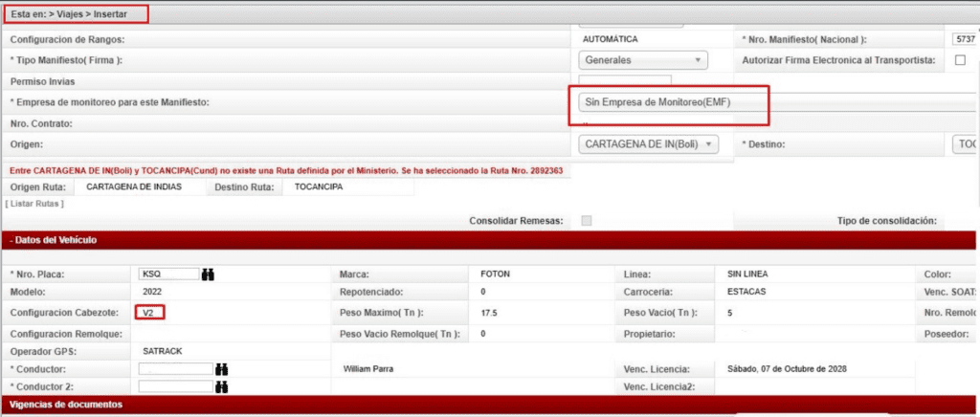Viewport: 980px width, 417px height.
Task: Open the Destino dropdown
Action: (965, 143)
